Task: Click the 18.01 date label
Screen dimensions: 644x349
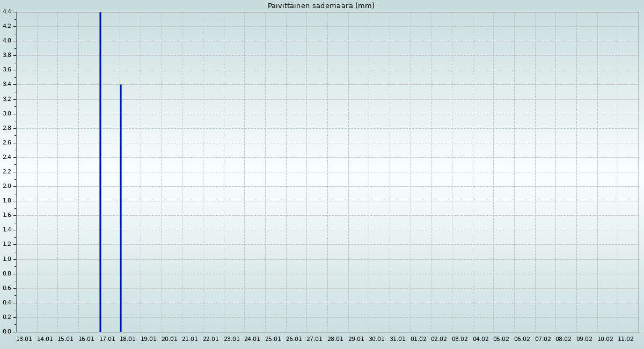Action: [128, 339]
